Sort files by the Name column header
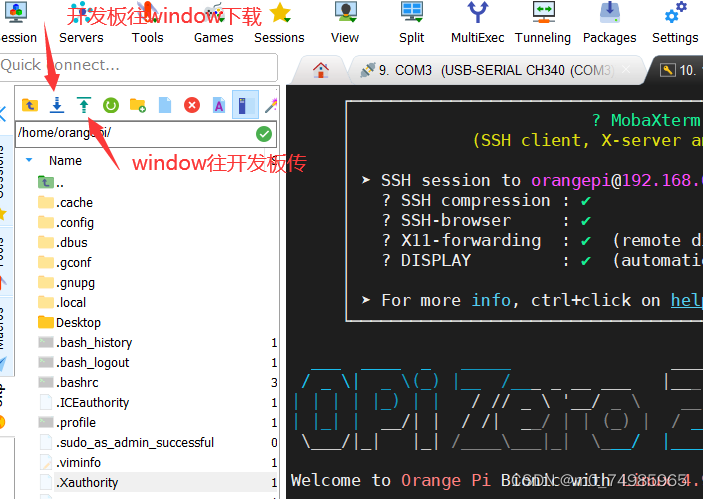Viewport: 703px width, 499px height. tap(65, 161)
